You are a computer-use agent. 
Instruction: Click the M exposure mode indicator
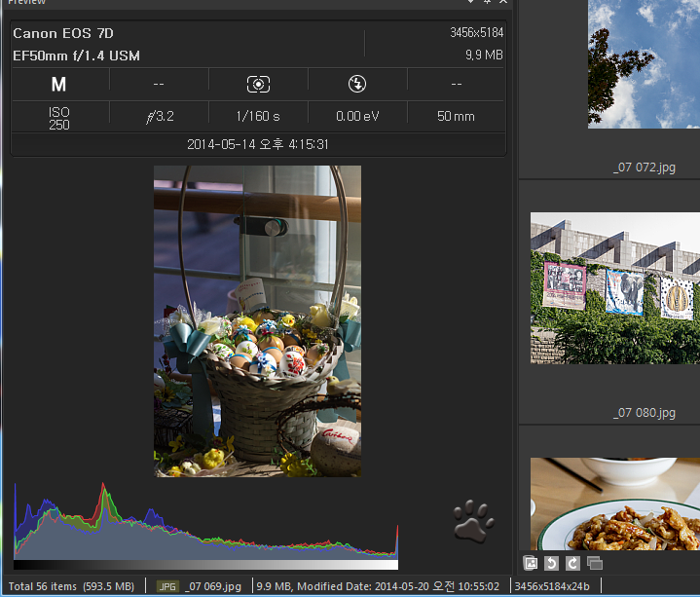pyautogui.click(x=58, y=84)
